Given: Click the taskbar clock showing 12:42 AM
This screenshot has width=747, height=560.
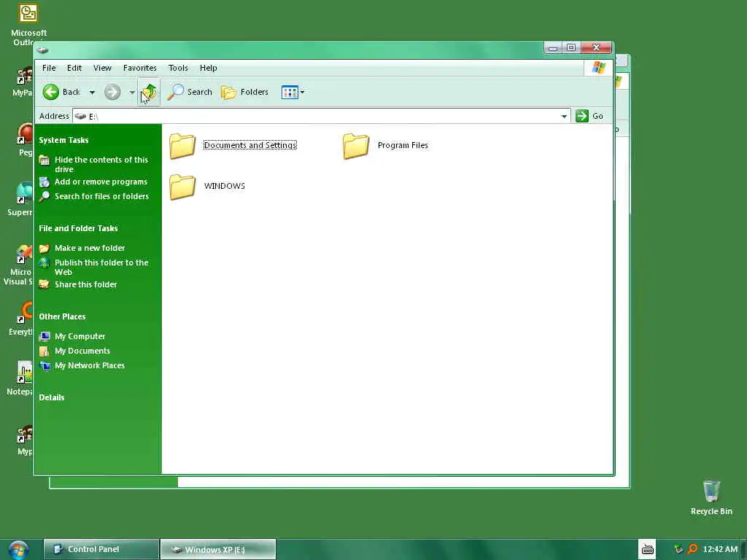Looking at the screenshot, I should coord(720,549).
